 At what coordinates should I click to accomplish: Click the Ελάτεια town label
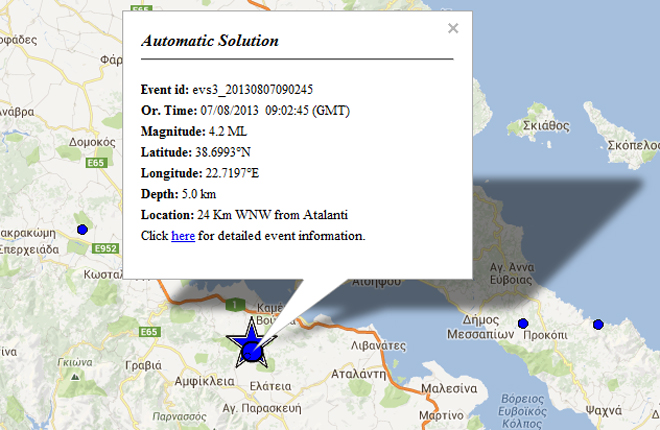(268, 384)
